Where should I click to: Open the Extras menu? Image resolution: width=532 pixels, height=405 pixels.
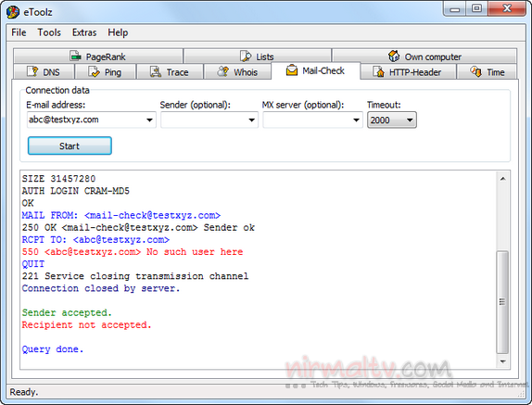click(84, 32)
